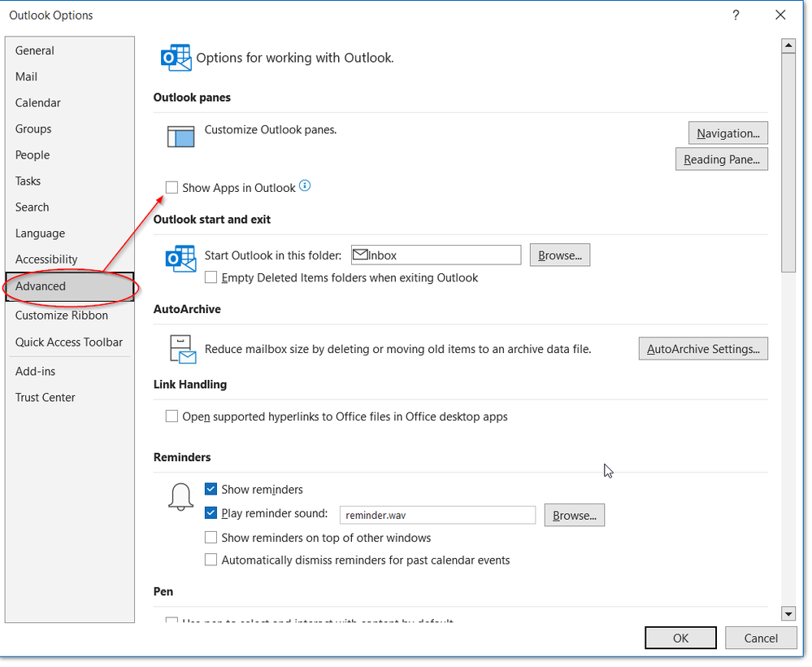Click the Navigation... button
Viewport: 812px width, 667px height.
(x=728, y=133)
